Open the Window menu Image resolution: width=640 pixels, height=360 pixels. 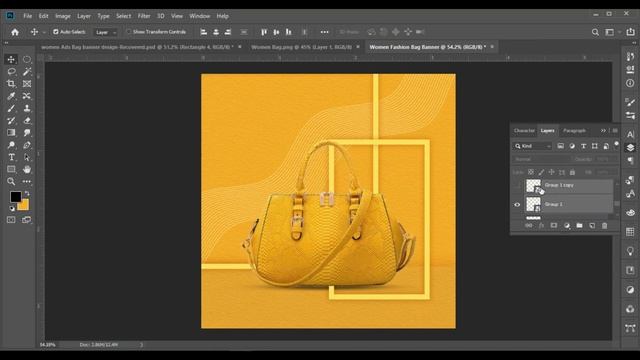click(200, 16)
